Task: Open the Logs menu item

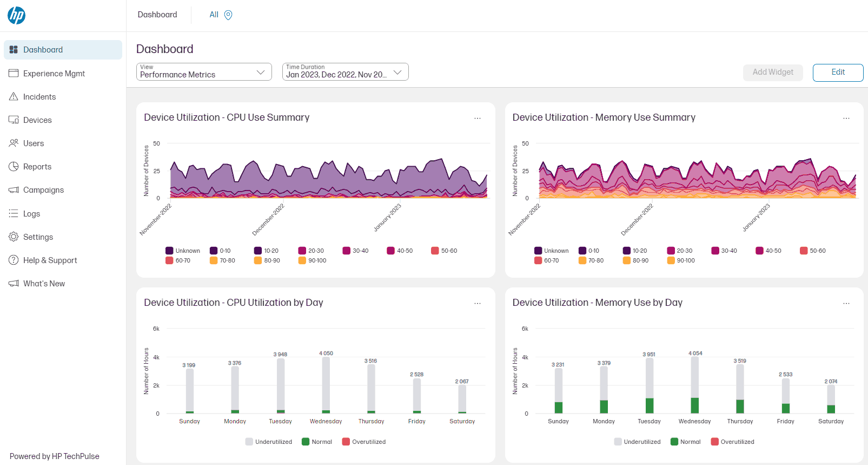Action: point(31,214)
